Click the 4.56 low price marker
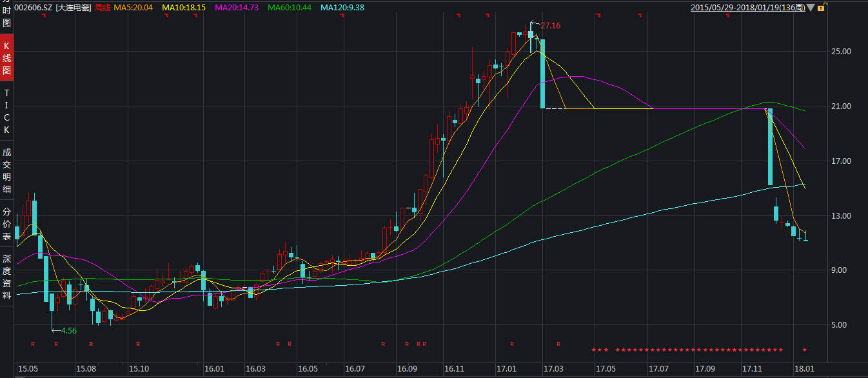 point(68,330)
